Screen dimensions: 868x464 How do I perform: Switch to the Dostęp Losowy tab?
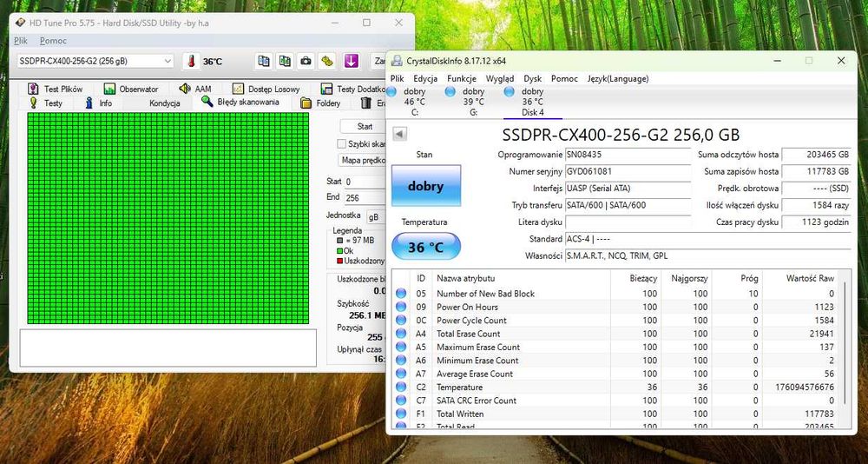point(266,89)
